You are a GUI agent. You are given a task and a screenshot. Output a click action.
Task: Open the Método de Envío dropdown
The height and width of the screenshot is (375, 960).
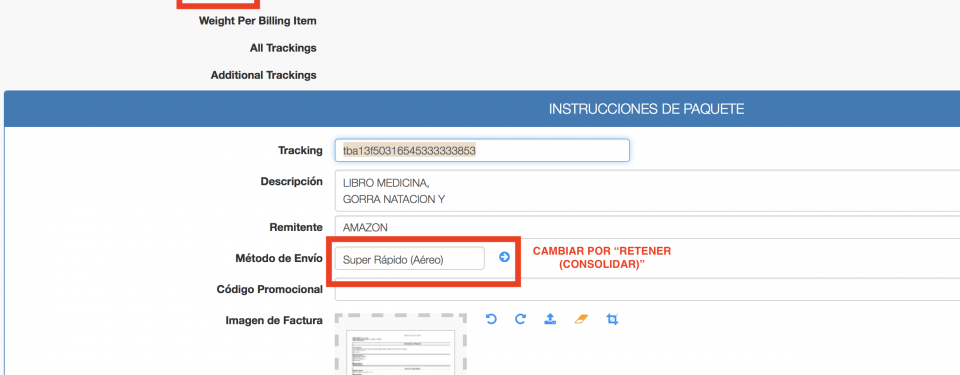(410, 259)
